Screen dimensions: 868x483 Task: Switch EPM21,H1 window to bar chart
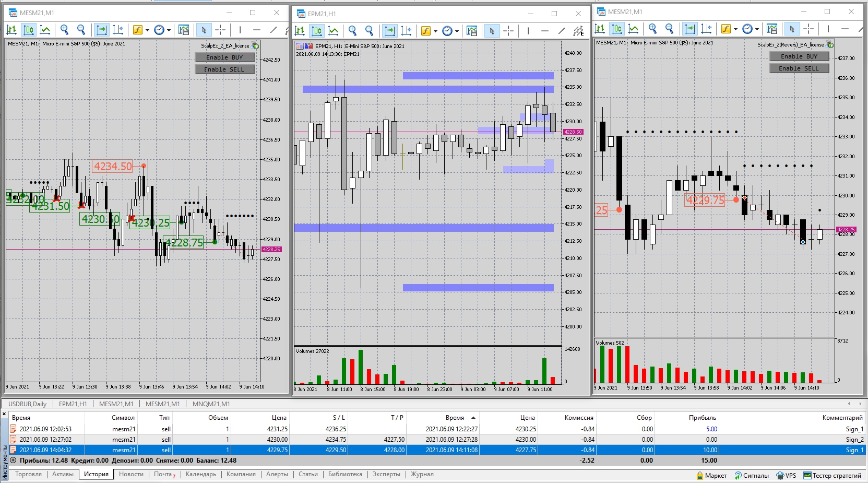click(x=300, y=31)
